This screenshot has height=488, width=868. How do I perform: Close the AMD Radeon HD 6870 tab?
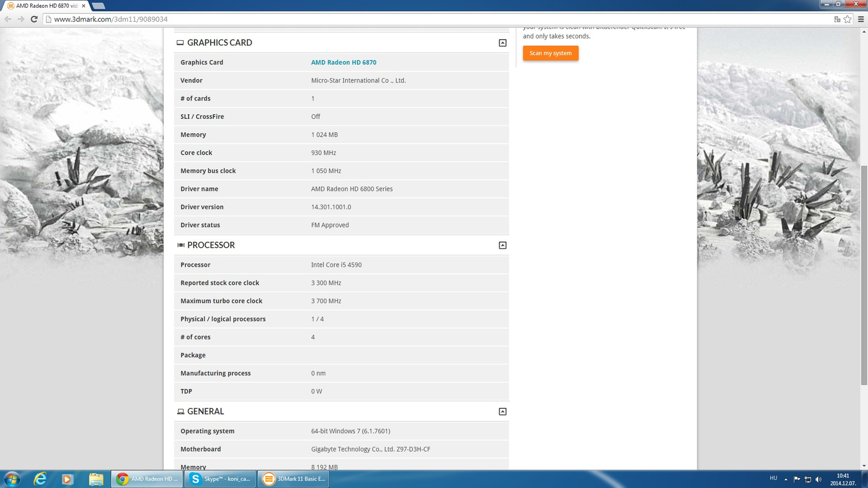coord(84,5)
